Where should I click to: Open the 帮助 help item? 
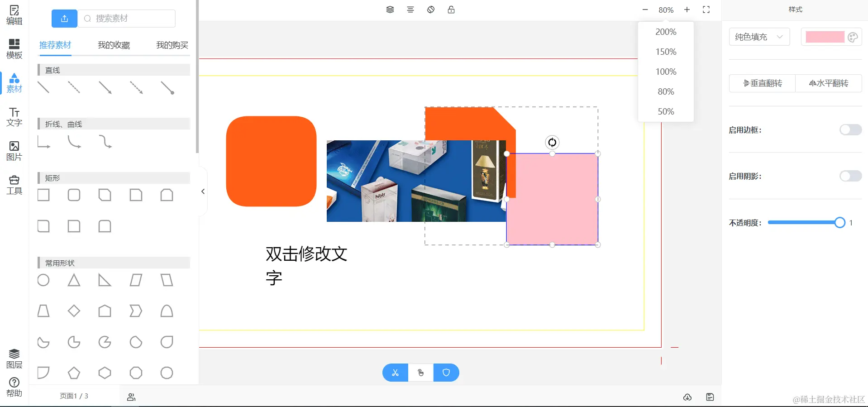click(14, 388)
